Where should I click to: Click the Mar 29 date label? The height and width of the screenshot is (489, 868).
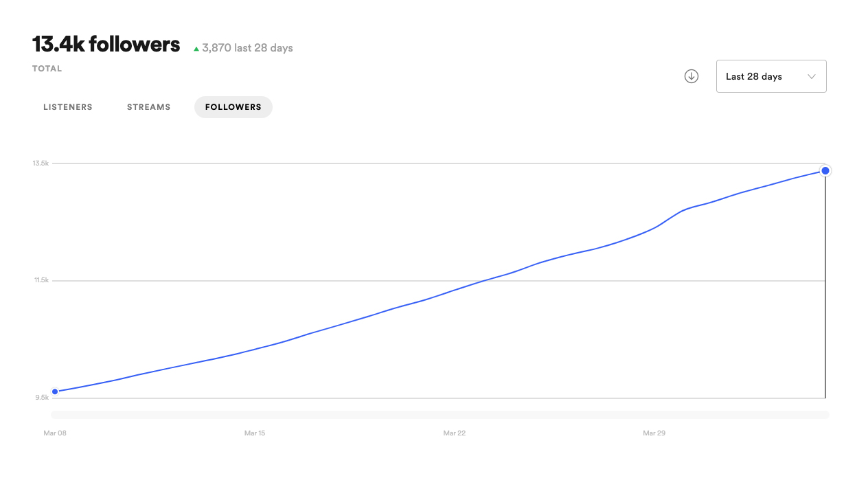(654, 433)
